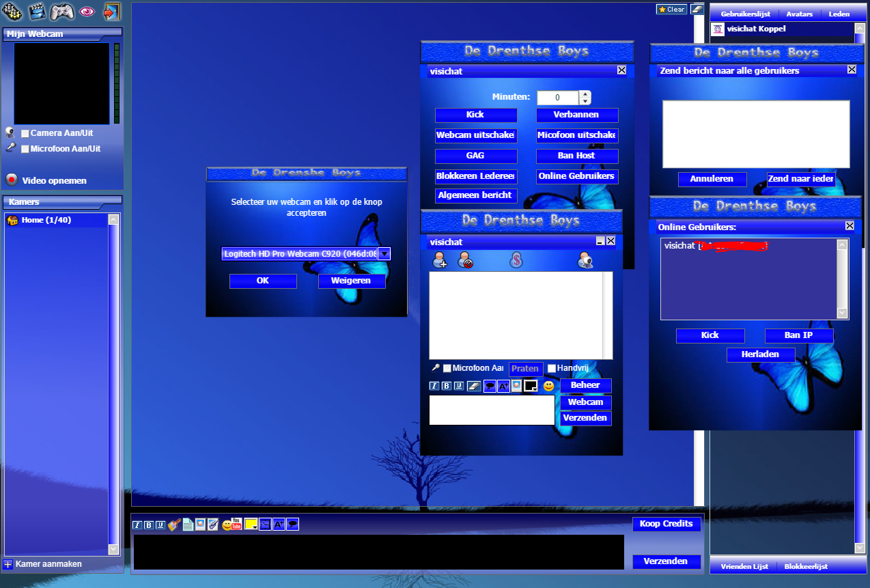
Task: Click the Herladen button
Action: pos(761,354)
